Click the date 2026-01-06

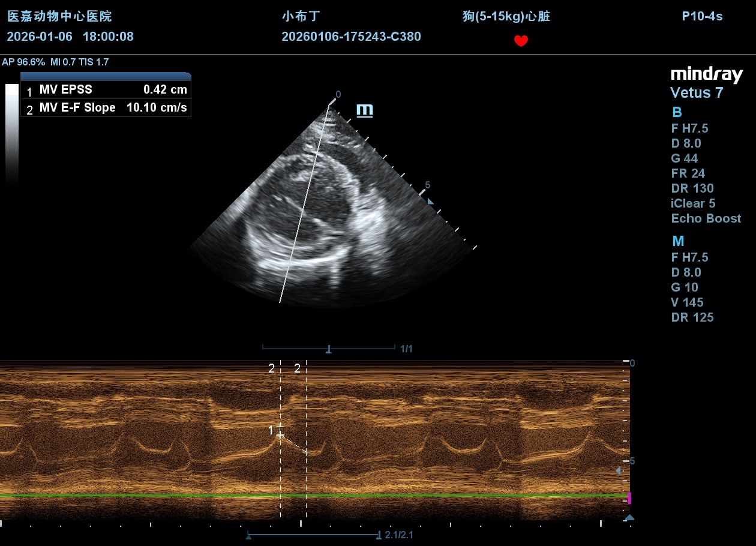[40, 37]
